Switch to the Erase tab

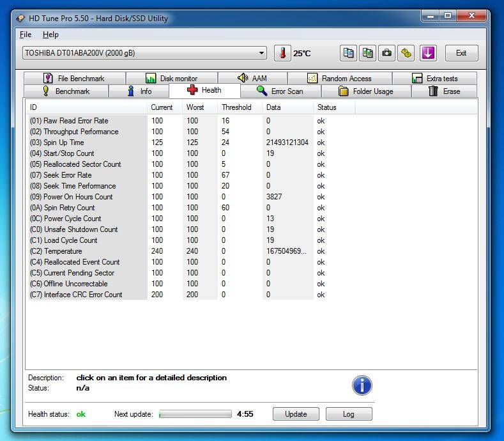[444, 91]
